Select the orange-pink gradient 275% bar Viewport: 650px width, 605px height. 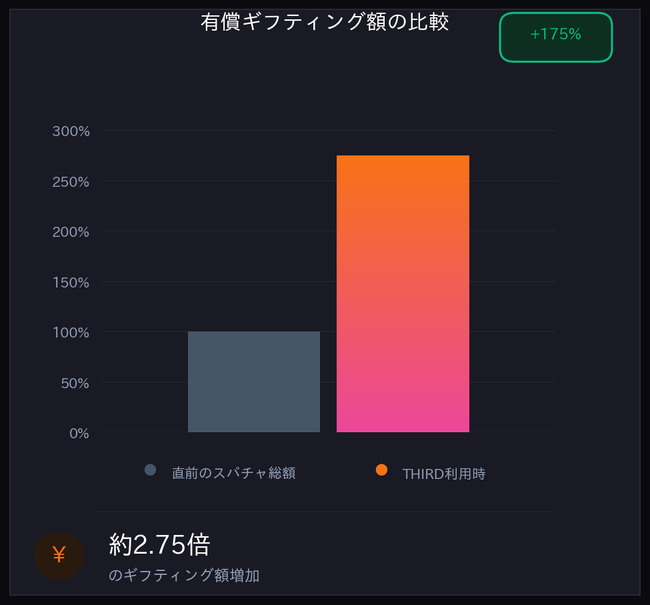[x=403, y=294]
